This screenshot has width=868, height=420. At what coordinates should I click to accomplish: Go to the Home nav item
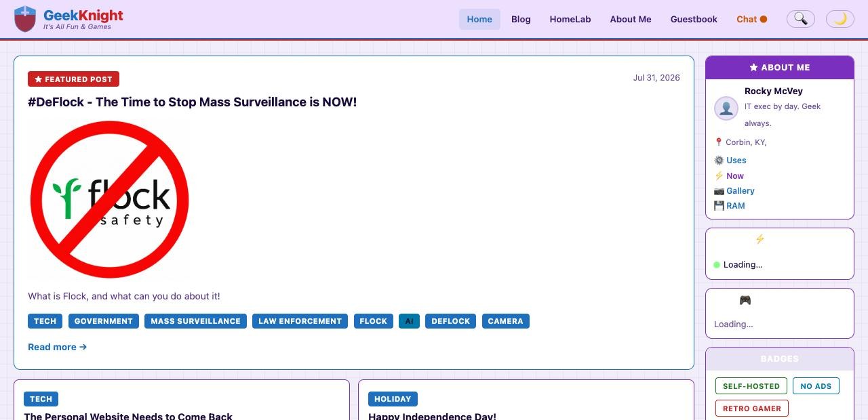pos(479,19)
